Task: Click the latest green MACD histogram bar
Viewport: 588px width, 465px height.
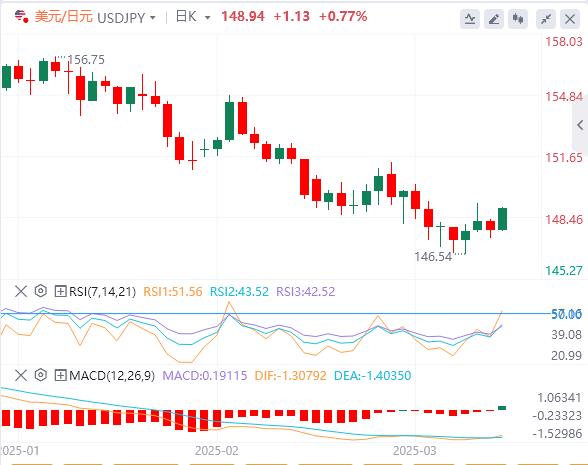Action: tap(502, 408)
